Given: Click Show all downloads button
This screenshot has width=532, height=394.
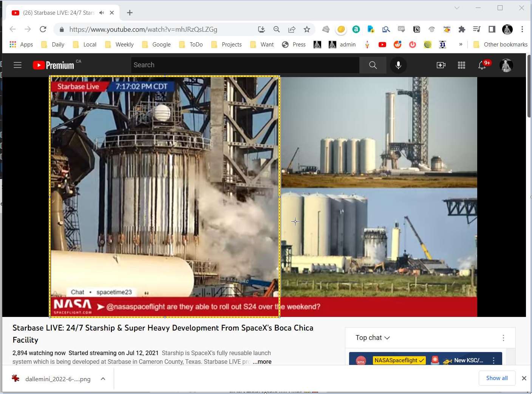Looking at the screenshot, I should pyautogui.click(x=496, y=378).
